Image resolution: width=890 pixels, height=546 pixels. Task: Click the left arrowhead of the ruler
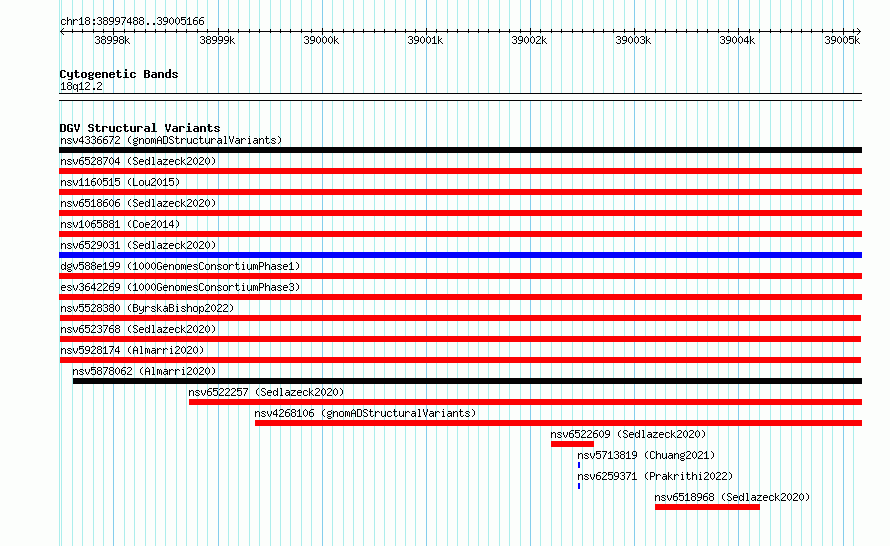pyautogui.click(x=62, y=32)
